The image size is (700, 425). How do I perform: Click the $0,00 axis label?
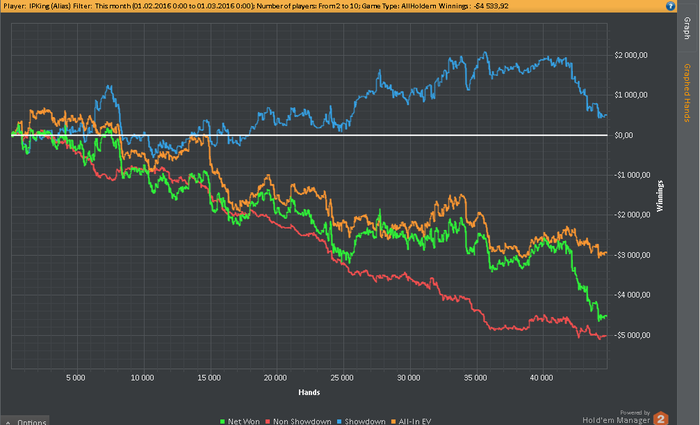624,135
